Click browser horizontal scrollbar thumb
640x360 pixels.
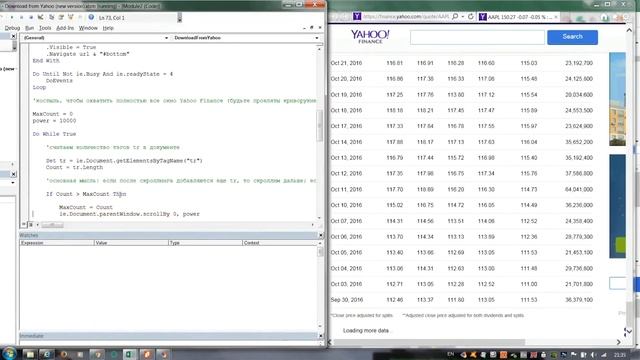[429, 342]
